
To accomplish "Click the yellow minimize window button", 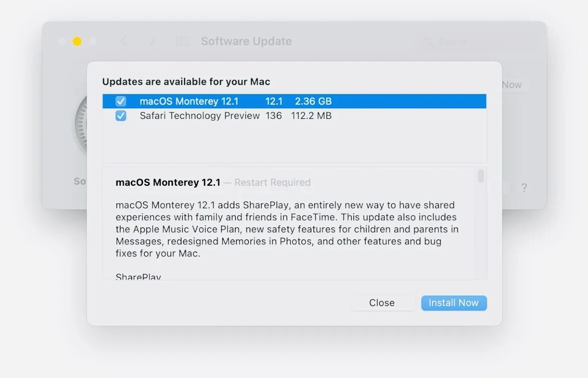I will coord(77,41).
